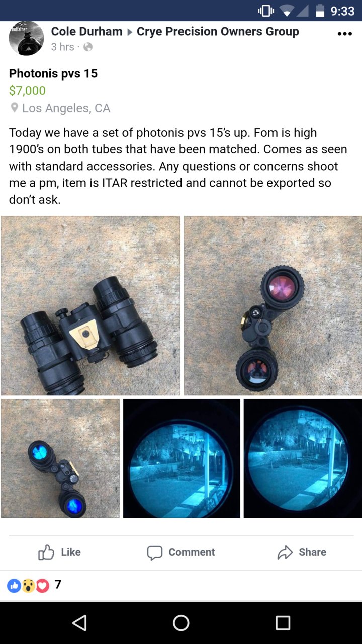This screenshot has height=644, width=362.
Task: Tap the Comment speech bubble icon
Action: tap(155, 553)
